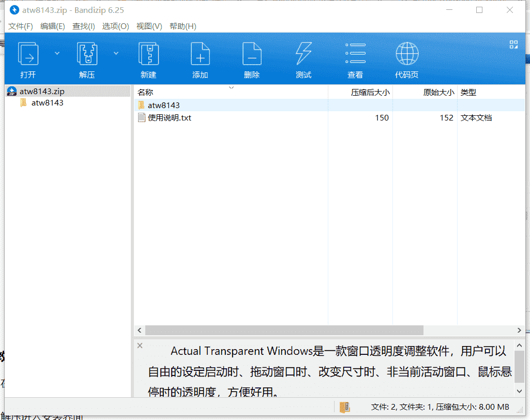The width and height of the screenshot is (530, 420).
Task: Click the comment panel vertical scrollbar thumb
Action: [520, 367]
